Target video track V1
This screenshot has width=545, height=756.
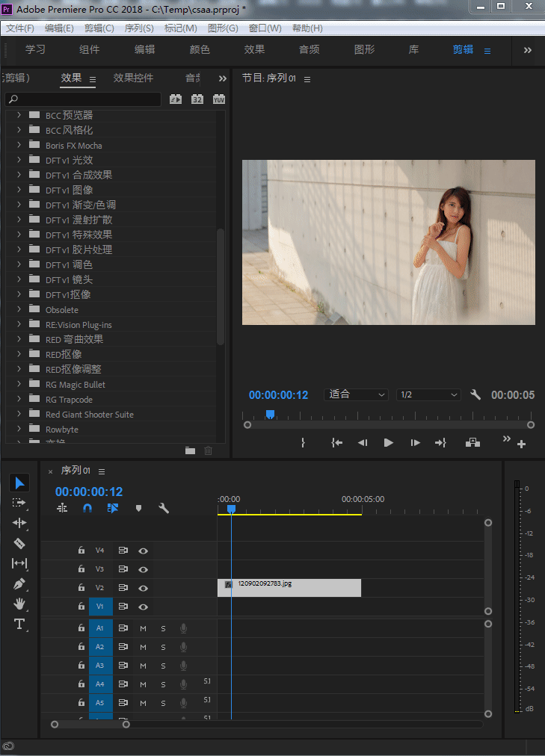101,607
